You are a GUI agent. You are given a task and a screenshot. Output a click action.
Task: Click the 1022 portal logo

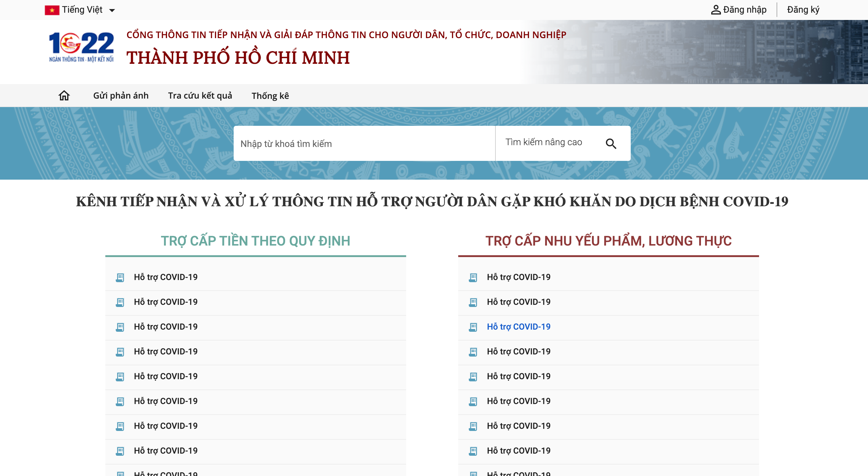81,47
